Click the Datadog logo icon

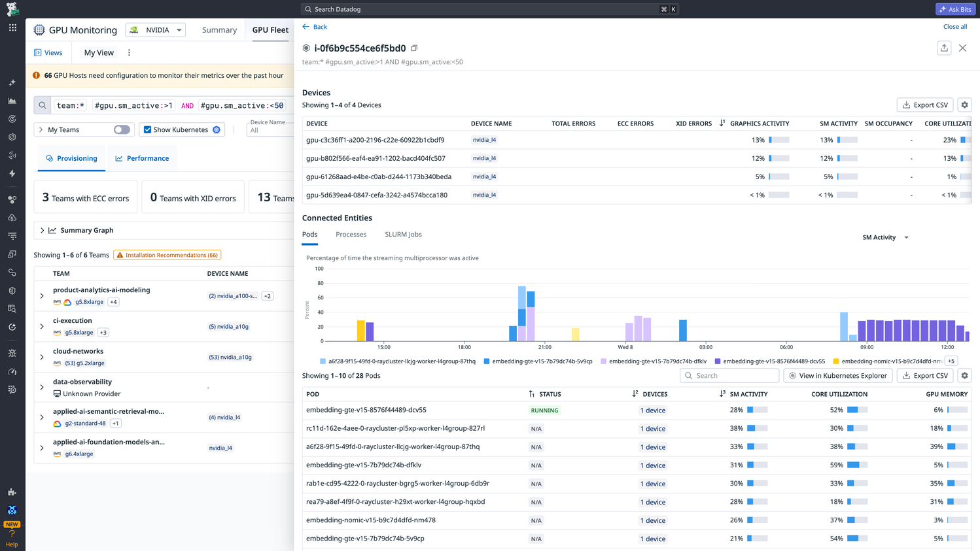12,9
